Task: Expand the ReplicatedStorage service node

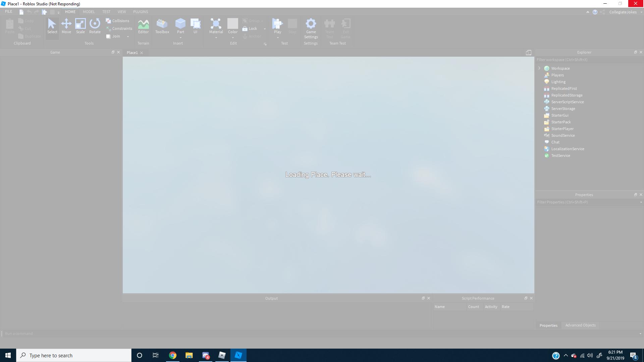Action: (x=540, y=95)
